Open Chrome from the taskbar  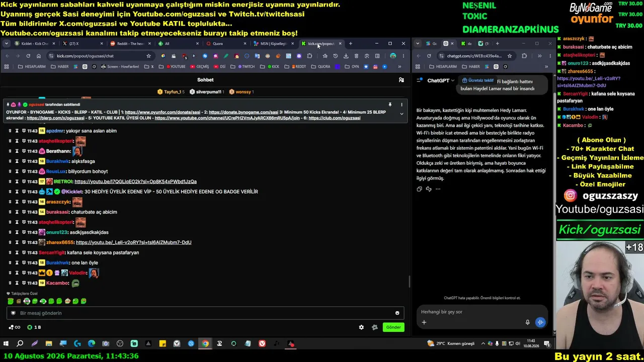point(205,344)
